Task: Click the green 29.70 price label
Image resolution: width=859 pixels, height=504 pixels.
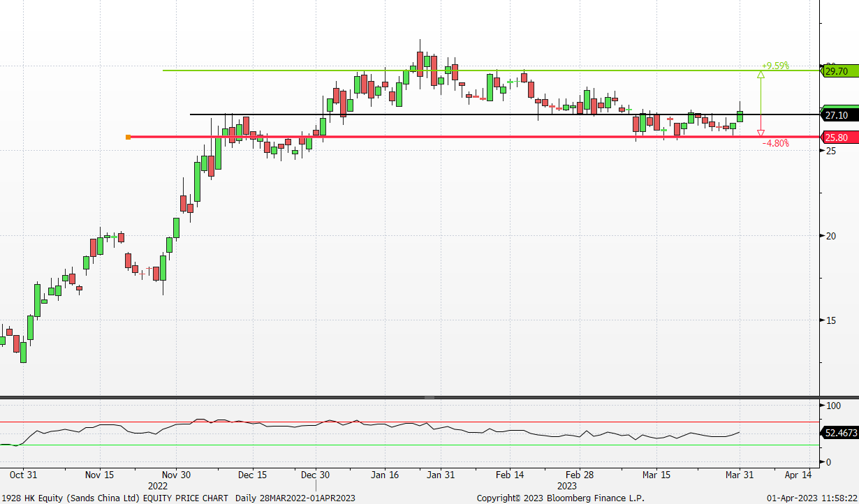Action: tap(839, 71)
